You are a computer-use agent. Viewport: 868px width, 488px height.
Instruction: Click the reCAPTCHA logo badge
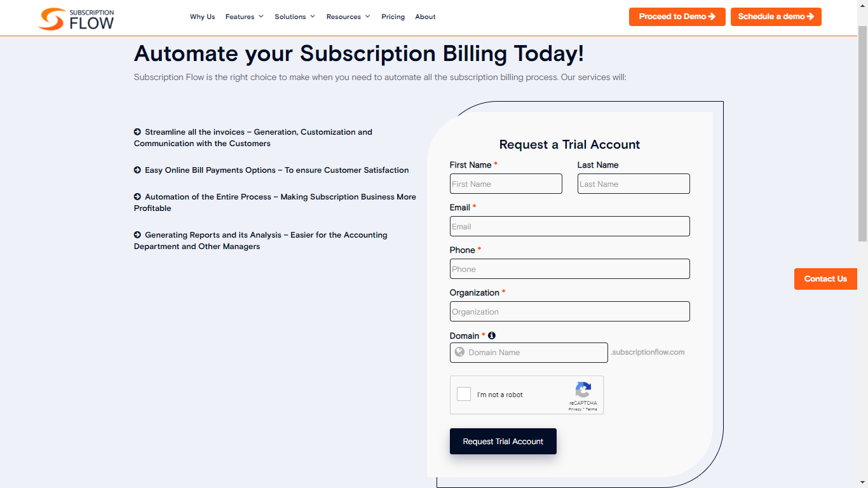(583, 391)
